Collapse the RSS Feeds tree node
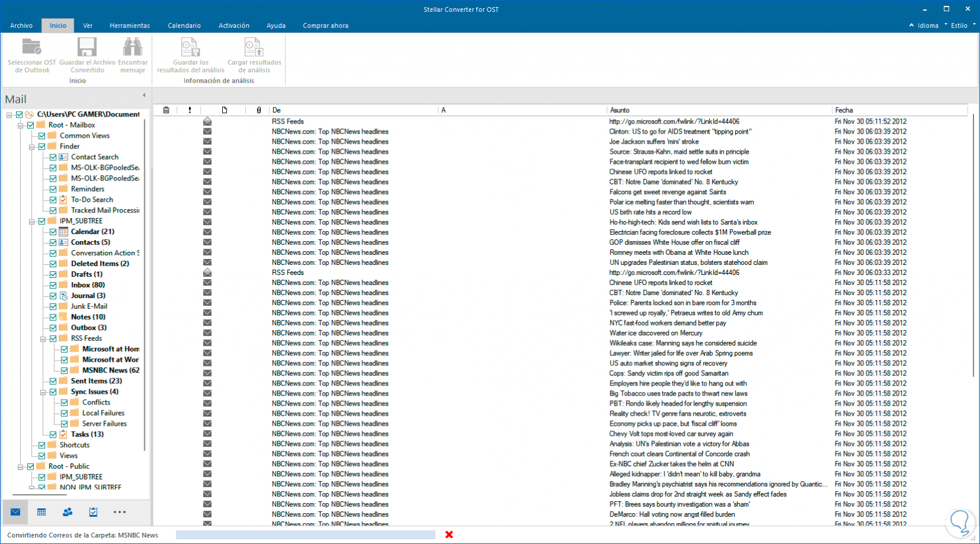 [43, 339]
